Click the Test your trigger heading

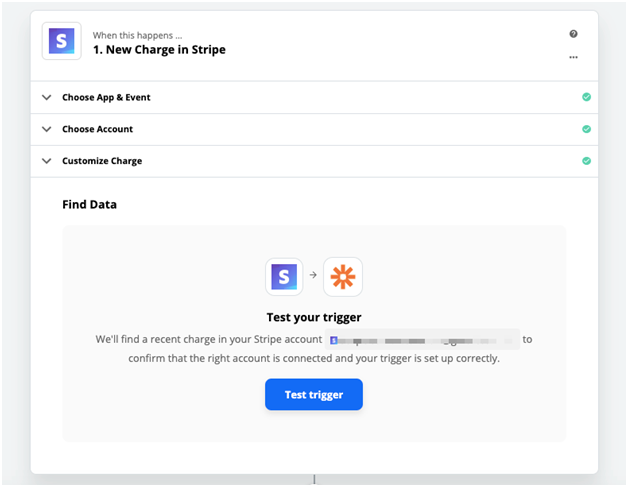(x=314, y=317)
